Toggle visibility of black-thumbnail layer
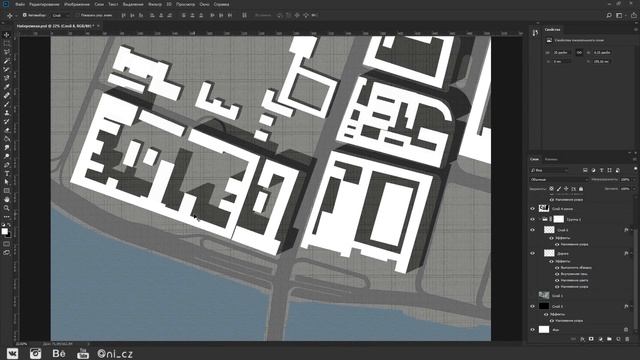The image size is (640, 360). (532, 306)
